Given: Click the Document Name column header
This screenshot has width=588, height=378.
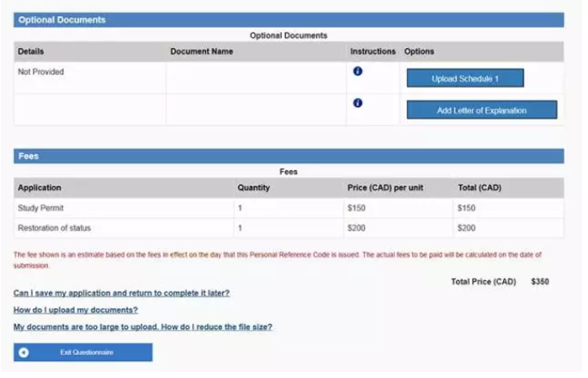Looking at the screenshot, I should point(202,52).
